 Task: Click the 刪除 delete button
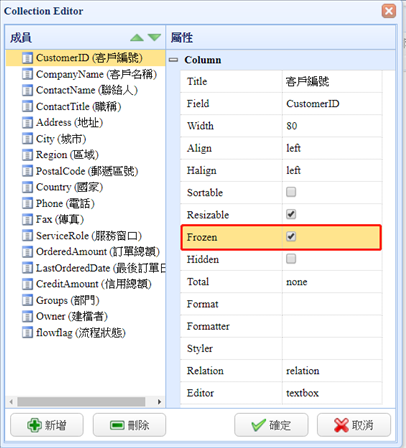tap(129, 425)
